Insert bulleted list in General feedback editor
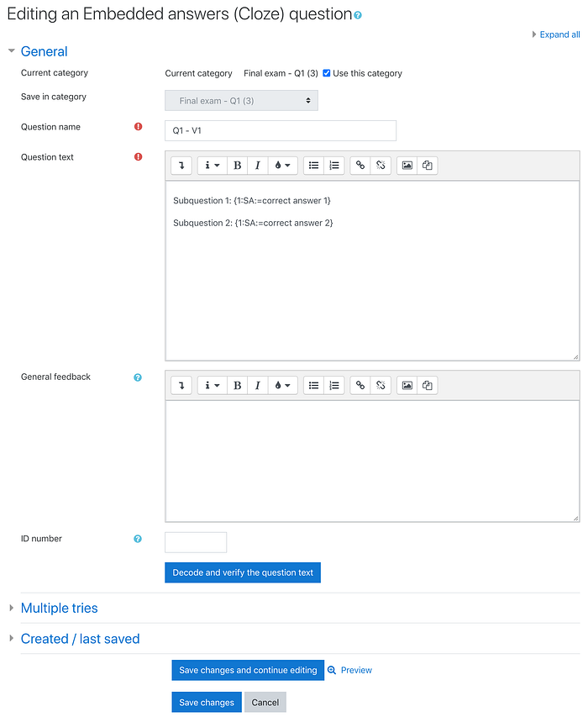The height and width of the screenshot is (717, 588). point(314,386)
